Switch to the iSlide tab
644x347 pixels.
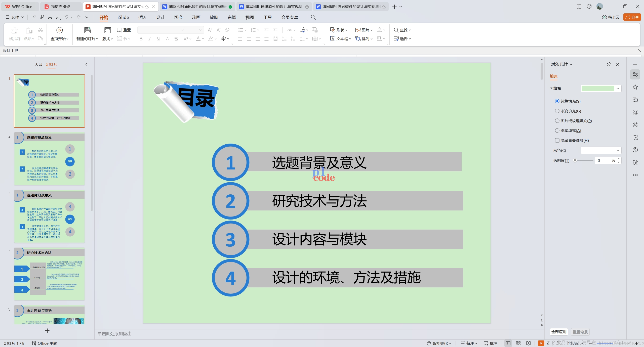point(123,17)
